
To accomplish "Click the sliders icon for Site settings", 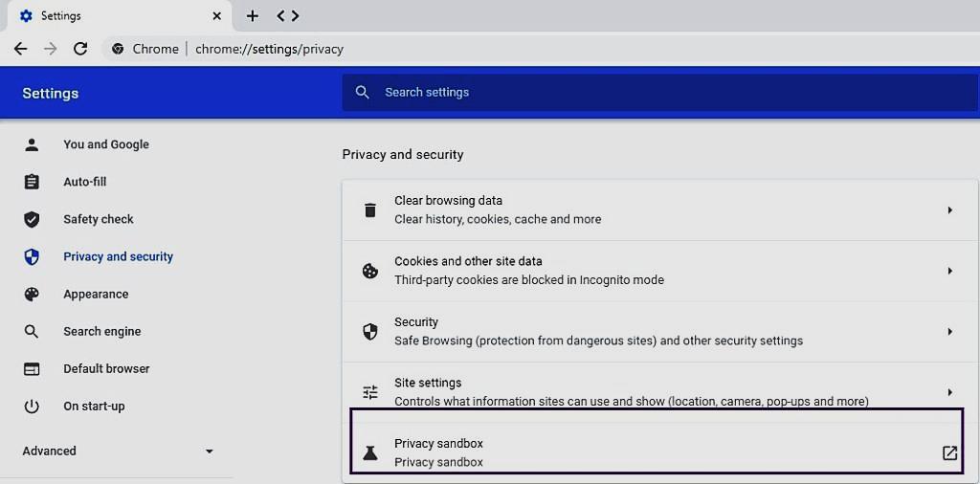I will [370, 392].
